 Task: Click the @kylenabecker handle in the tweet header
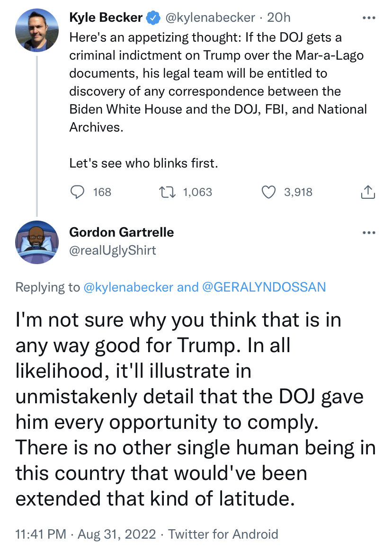210,18
